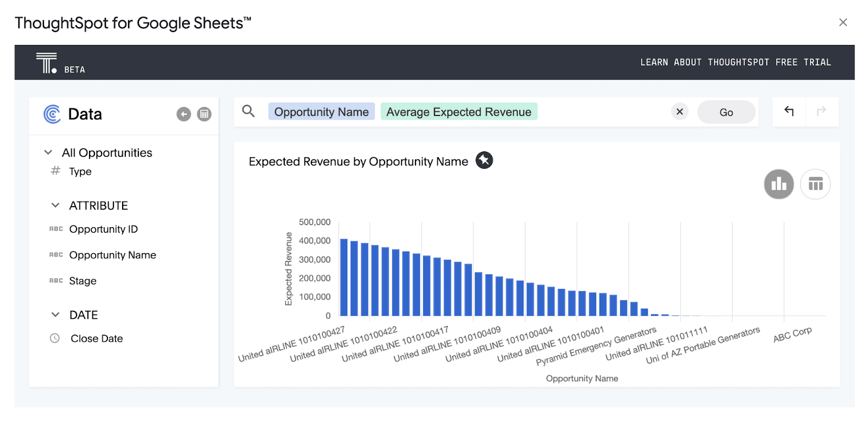Select the Close Date field
The width and height of the screenshot is (868, 423).
[x=97, y=338]
